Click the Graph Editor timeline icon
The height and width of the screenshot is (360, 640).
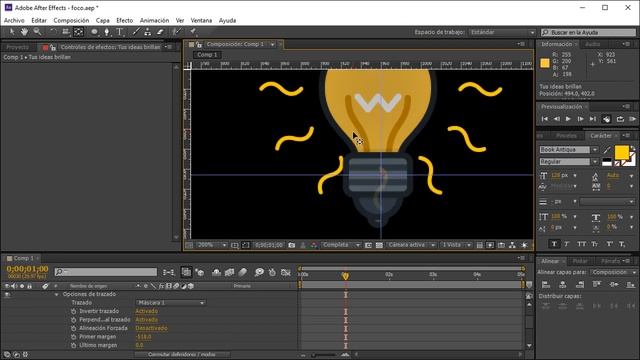point(286,272)
